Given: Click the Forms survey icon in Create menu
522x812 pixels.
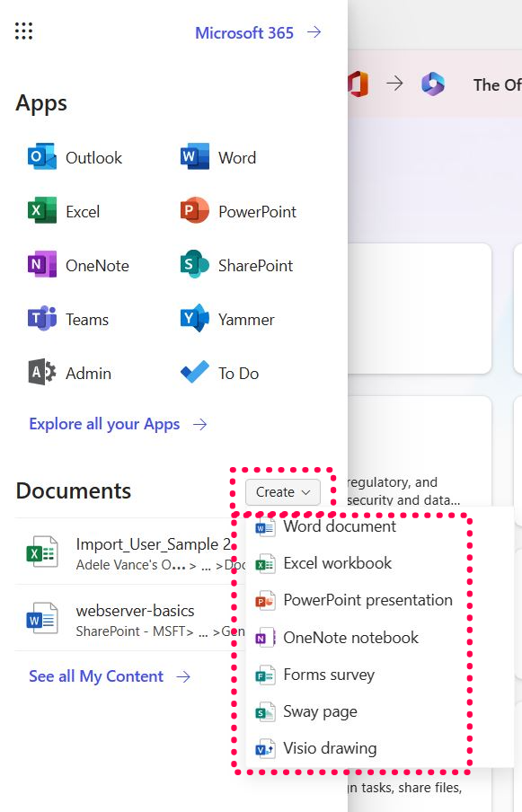Looking at the screenshot, I should click(265, 675).
